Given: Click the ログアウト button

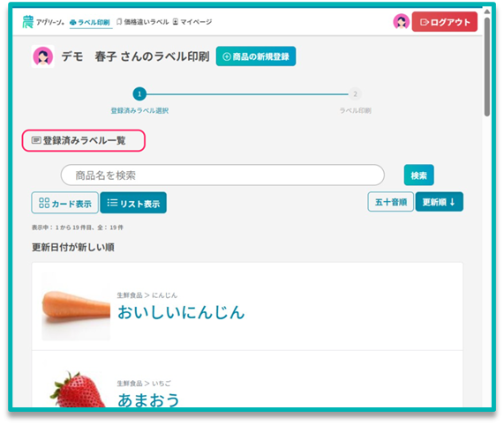Looking at the screenshot, I should pos(445,22).
